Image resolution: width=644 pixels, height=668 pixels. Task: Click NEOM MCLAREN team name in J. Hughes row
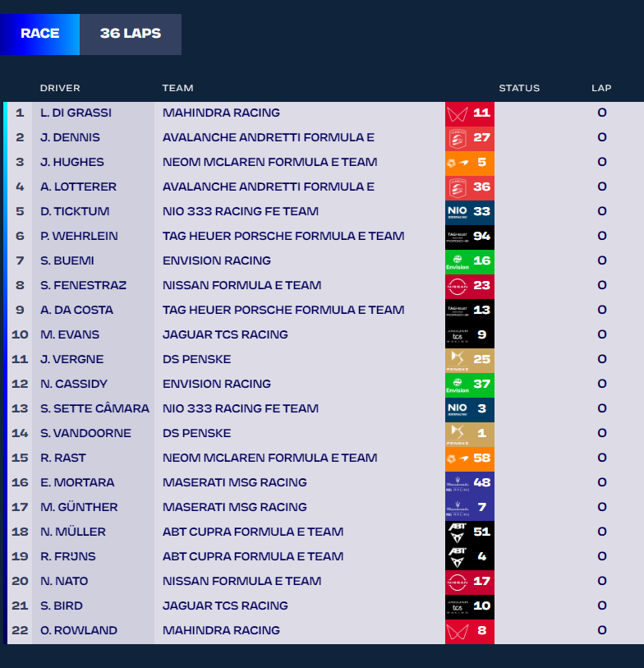(x=269, y=163)
